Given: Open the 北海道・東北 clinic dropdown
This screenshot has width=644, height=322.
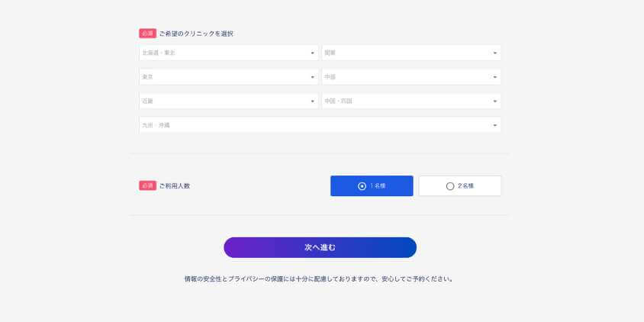Looking at the screenshot, I should coord(228,53).
